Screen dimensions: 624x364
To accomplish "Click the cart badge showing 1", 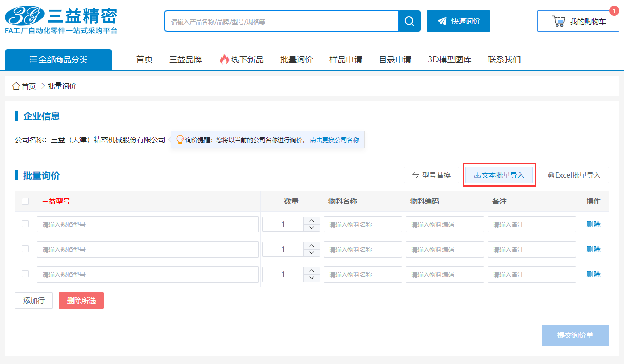I will [x=614, y=10].
